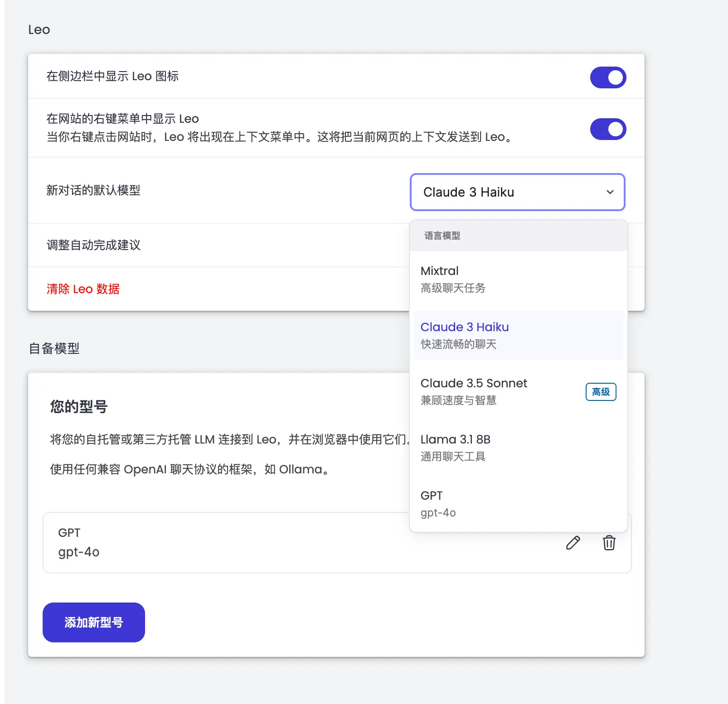
Task: Click the 添加新型号 button
Action: (x=94, y=622)
